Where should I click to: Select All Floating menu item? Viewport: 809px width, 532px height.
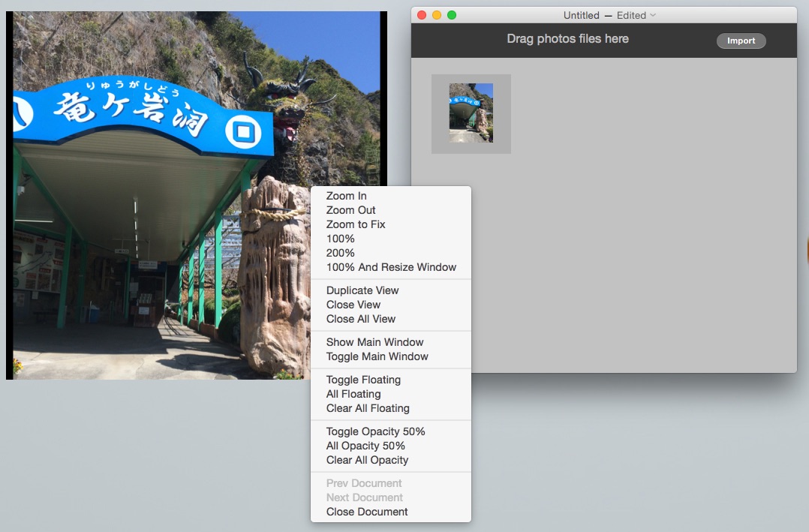tap(390, 394)
